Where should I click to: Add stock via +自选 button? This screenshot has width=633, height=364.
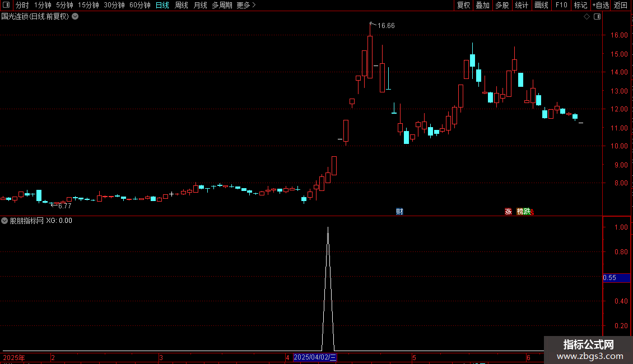coord(601,5)
